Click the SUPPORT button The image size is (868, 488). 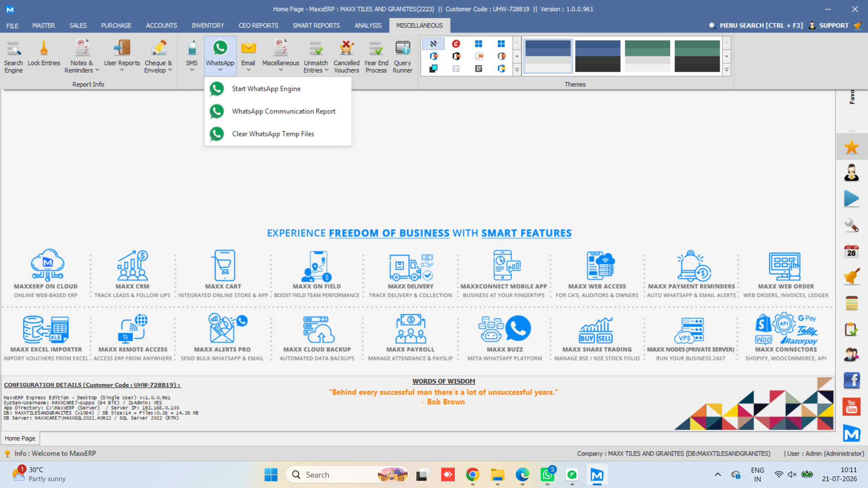coord(828,25)
